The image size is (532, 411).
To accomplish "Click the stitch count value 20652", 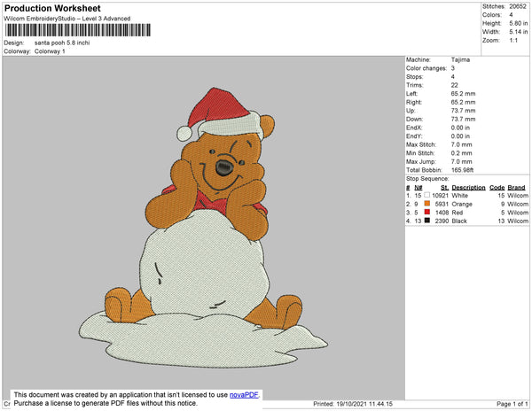I will [518, 6].
